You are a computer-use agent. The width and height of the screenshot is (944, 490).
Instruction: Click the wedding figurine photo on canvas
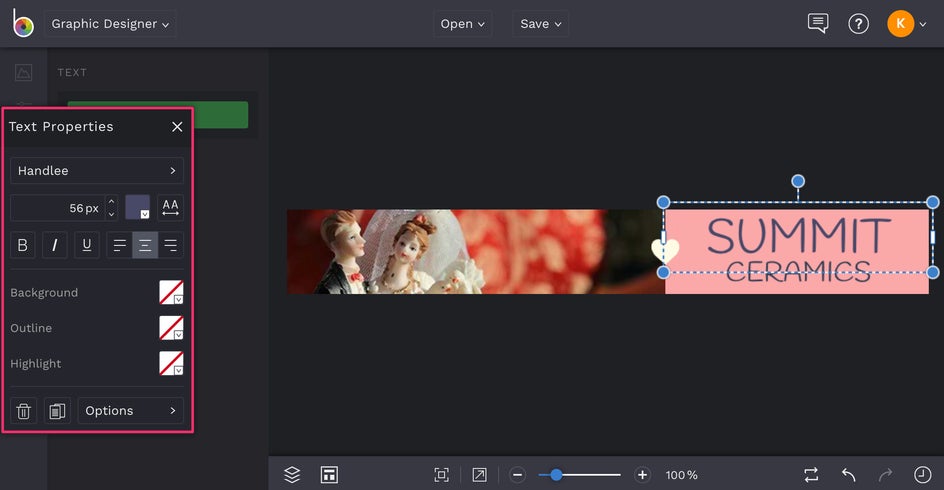pos(476,252)
